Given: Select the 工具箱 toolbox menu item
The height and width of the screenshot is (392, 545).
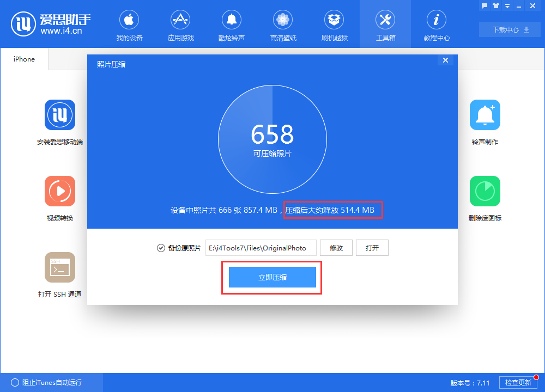Looking at the screenshot, I should [385, 24].
